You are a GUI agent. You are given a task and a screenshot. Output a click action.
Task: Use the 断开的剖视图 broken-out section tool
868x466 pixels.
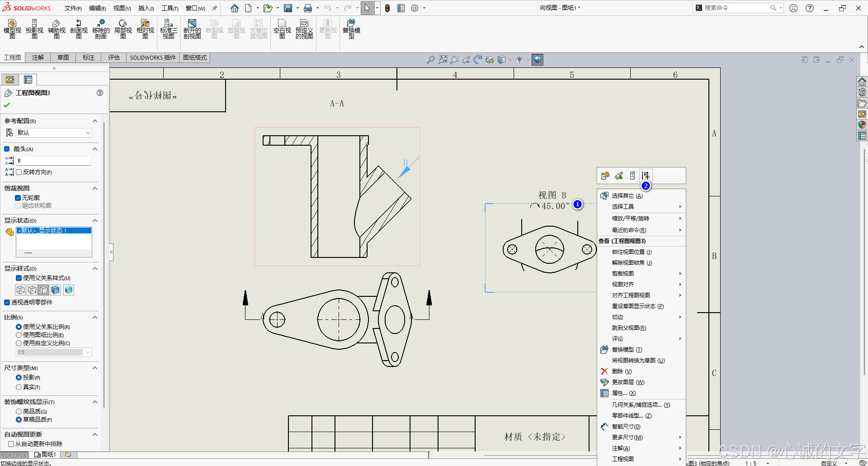(x=192, y=29)
